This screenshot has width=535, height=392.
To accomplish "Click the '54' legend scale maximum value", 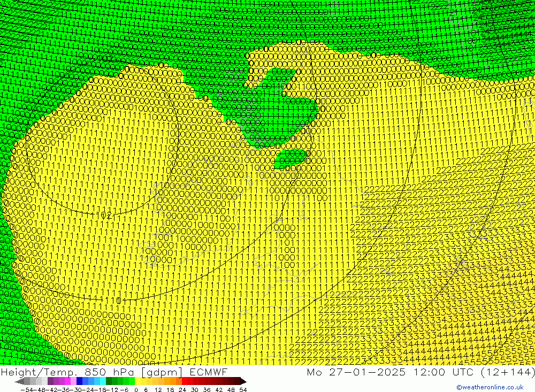I will click(243, 389).
